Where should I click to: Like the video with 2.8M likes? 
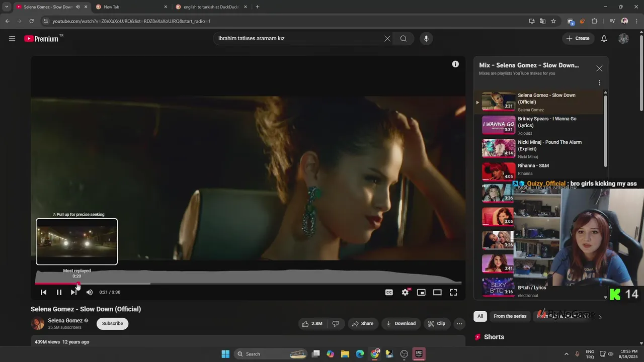(x=312, y=324)
